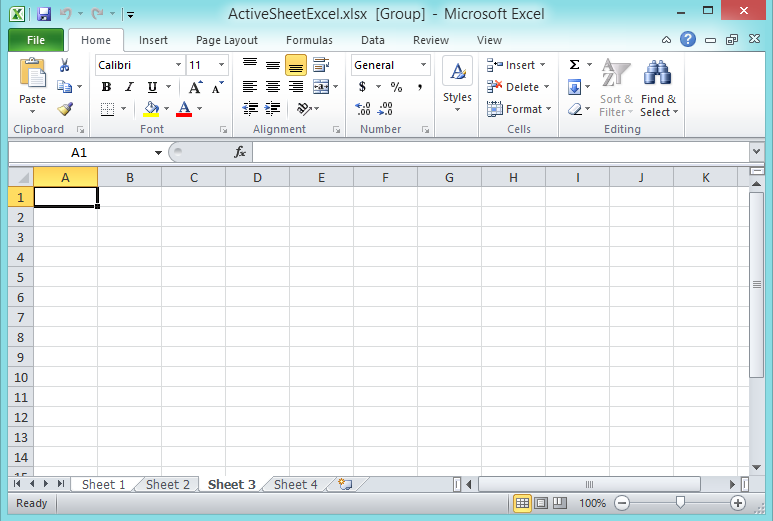Image resolution: width=773 pixels, height=521 pixels.
Task: Apply the Comma Style format
Action: (x=420, y=87)
